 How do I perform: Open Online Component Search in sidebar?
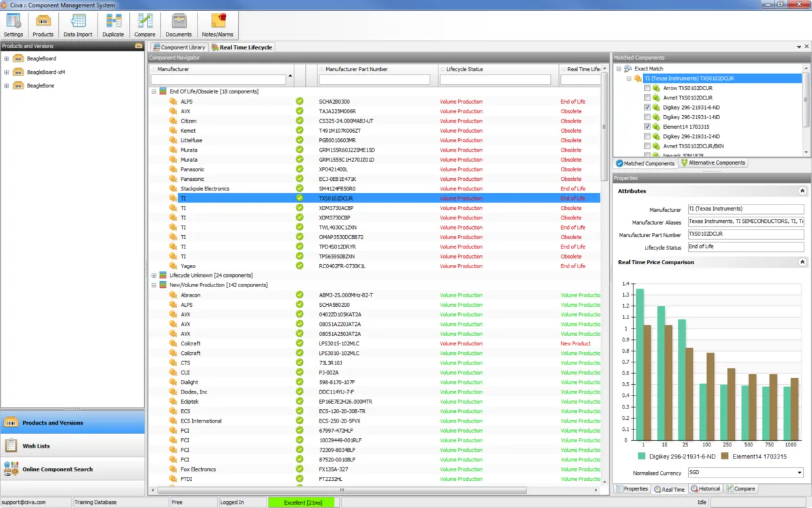(58, 469)
